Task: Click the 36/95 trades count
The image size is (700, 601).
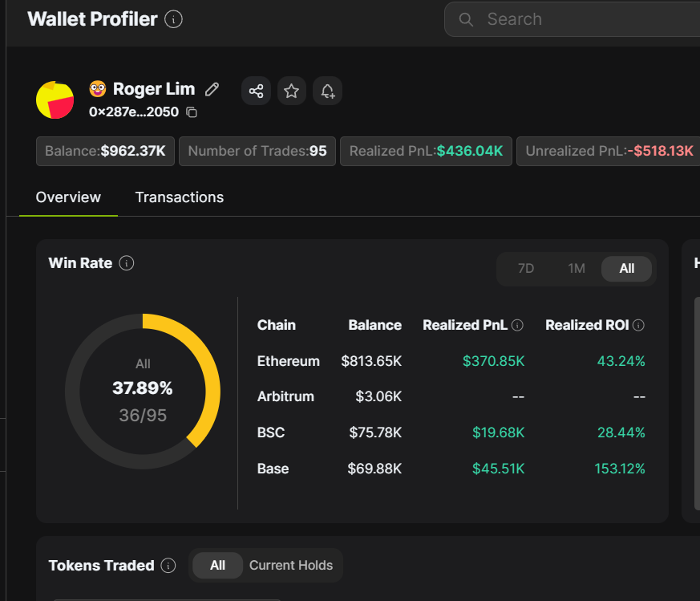Action: coord(143,416)
